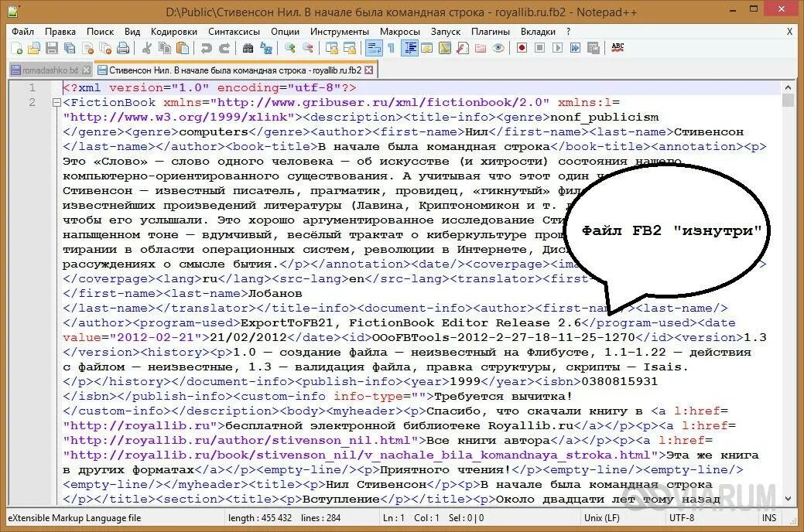Click the vertical scrollbar thumb
Image resolution: width=804 pixels, height=532 pixels.
(788, 100)
